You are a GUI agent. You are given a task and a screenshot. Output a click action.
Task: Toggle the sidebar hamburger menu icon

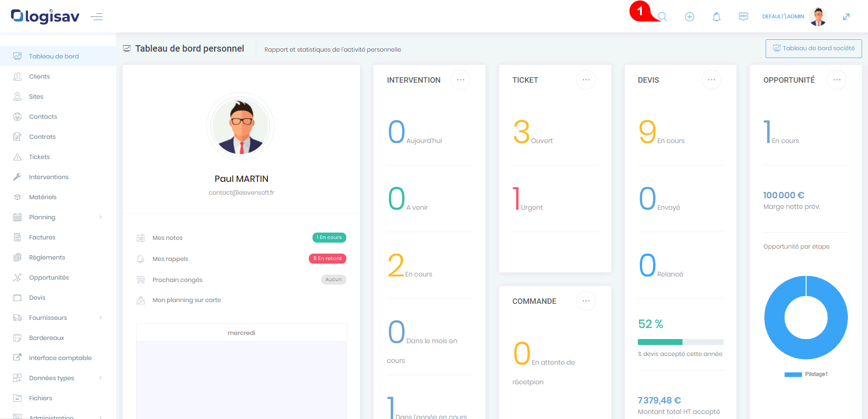(96, 17)
